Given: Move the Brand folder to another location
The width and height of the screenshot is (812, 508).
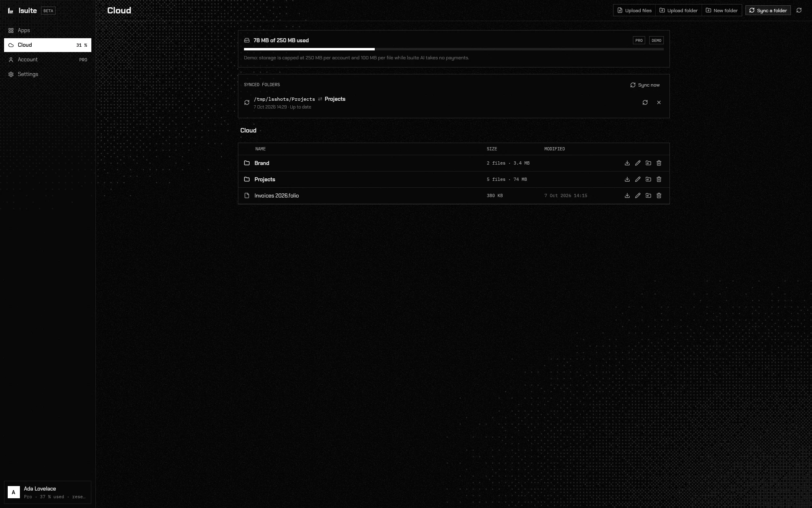Looking at the screenshot, I should click(648, 163).
